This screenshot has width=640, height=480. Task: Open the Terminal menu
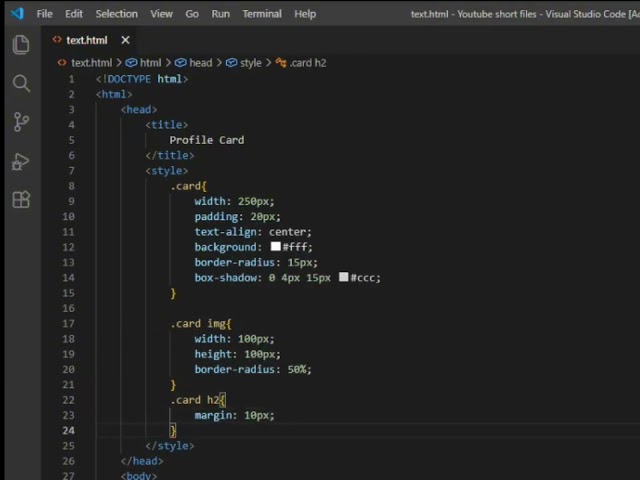[262, 14]
